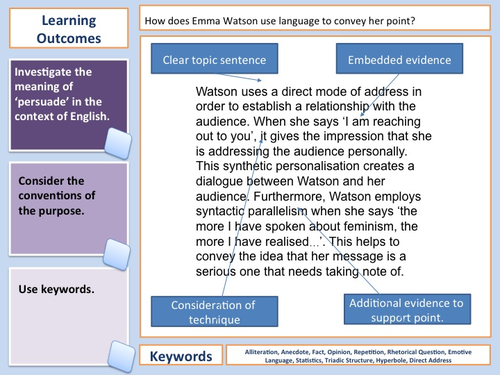Tick the checkbox on 'Consider the conventions' outcome
This screenshot has width=500, height=375.
tap(117, 254)
